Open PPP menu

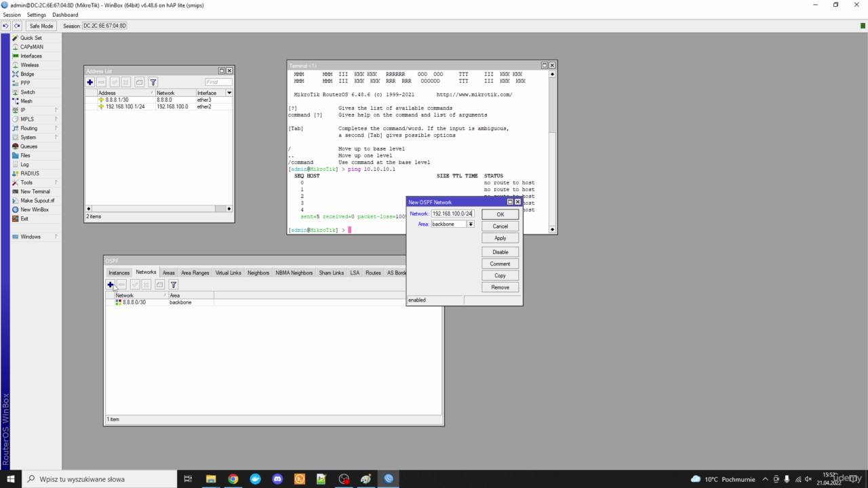coord(25,83)
